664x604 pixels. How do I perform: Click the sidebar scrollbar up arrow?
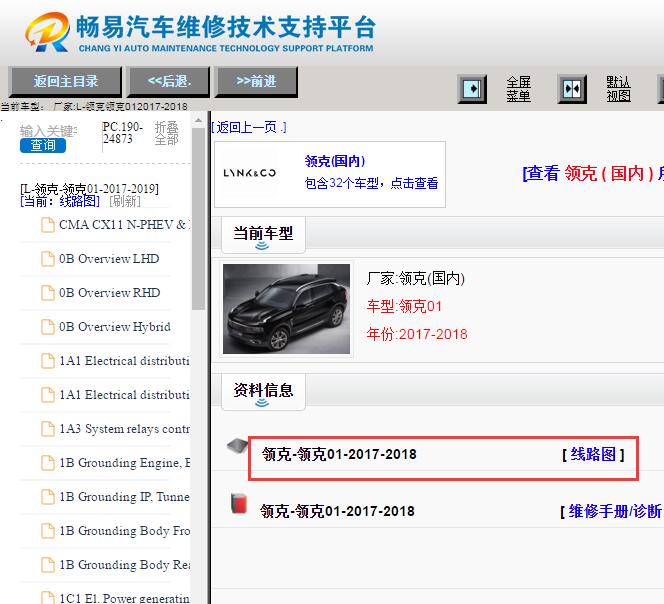pyautogui.click(x=198, y=120)
